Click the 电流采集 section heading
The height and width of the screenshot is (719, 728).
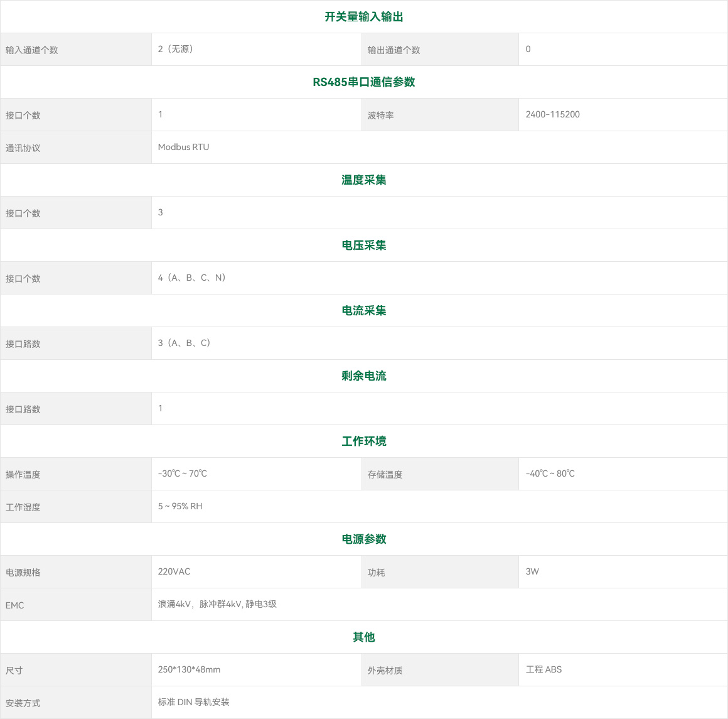pyautogui.click(x=363, y=311)
